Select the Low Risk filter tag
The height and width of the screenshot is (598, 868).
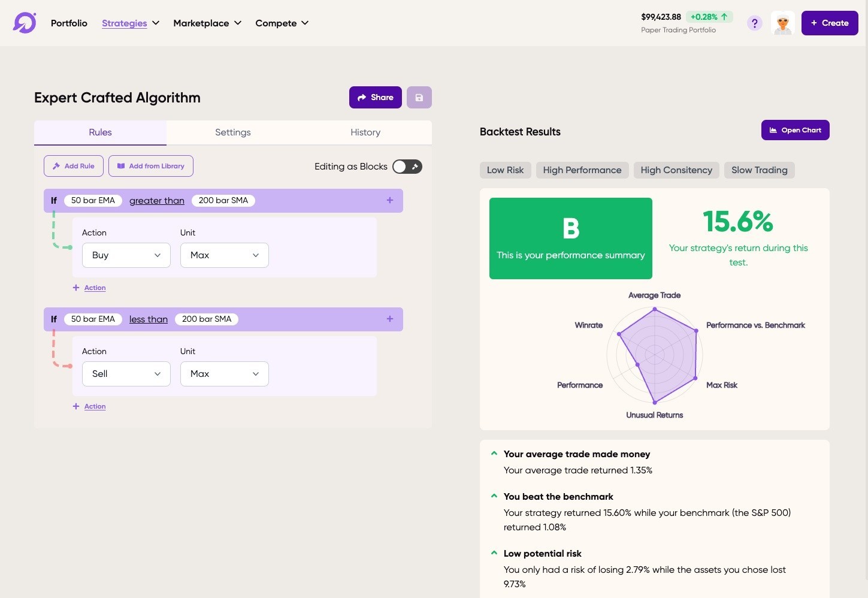505,170
